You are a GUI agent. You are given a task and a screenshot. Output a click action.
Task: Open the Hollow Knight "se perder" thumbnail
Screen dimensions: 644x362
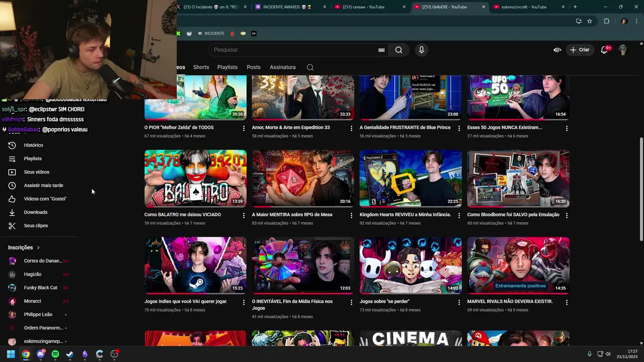[411, 265]
